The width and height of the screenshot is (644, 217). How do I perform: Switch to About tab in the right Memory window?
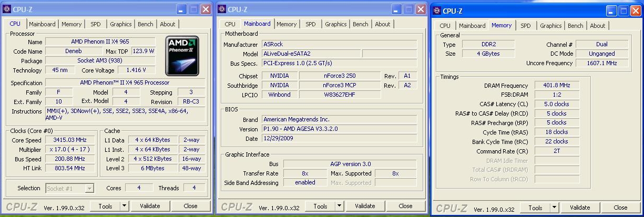coord(598,26)
